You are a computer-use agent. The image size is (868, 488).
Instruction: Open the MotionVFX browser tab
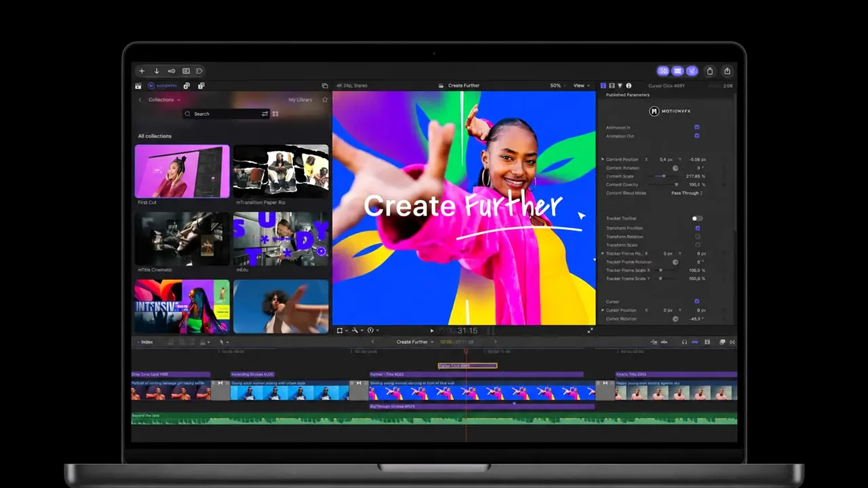[163, 86]
